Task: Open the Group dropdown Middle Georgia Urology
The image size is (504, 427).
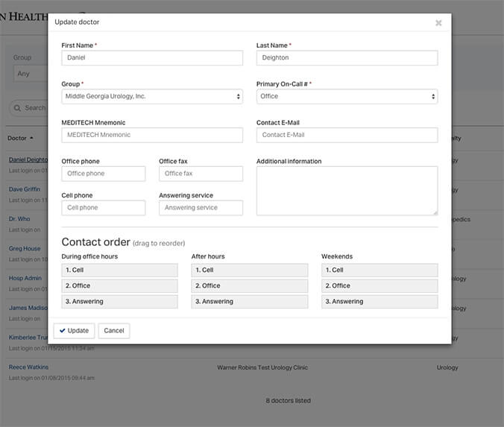Action: (x=152, y=96)
